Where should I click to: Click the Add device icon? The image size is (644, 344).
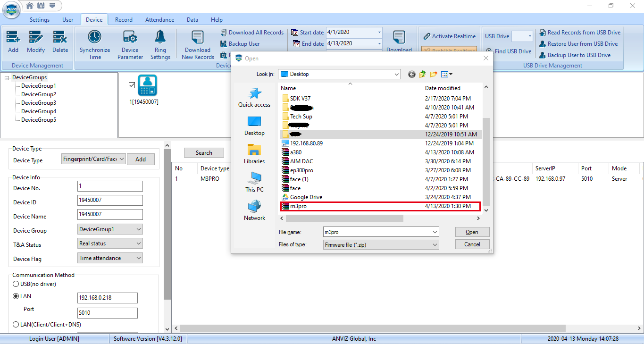coord(13,38)
